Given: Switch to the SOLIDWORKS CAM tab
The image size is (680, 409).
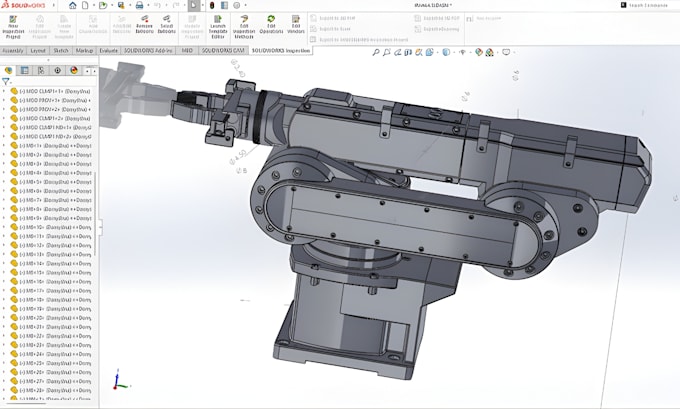Looking at the screenshot, I should (223, 51).
